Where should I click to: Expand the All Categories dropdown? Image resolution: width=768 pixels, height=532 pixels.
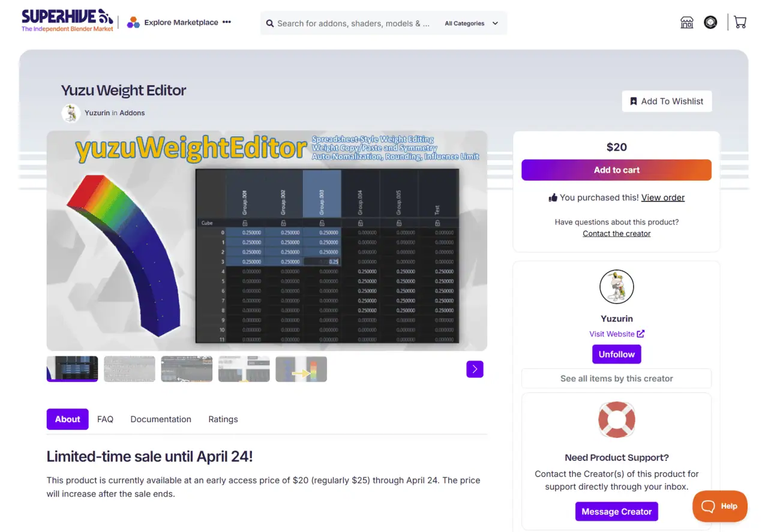coord(472,23)
